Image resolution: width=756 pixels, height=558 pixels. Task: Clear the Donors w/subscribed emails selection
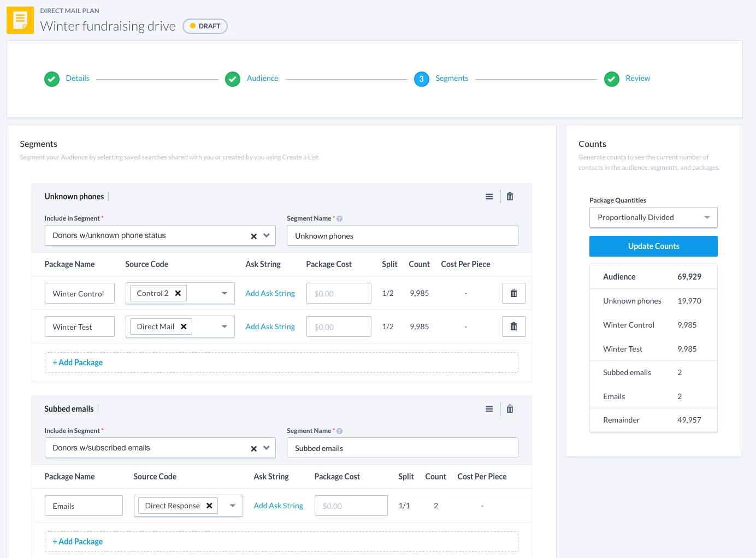[253, 448]
